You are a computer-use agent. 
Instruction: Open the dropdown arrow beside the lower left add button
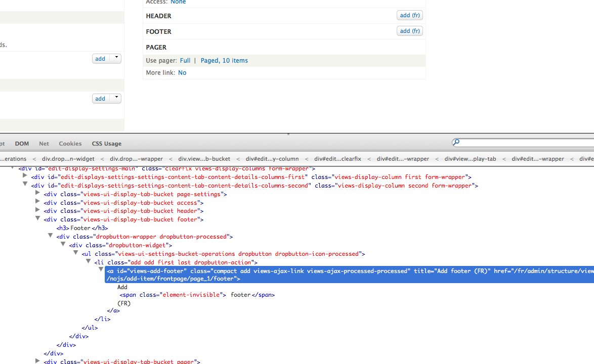116,98
